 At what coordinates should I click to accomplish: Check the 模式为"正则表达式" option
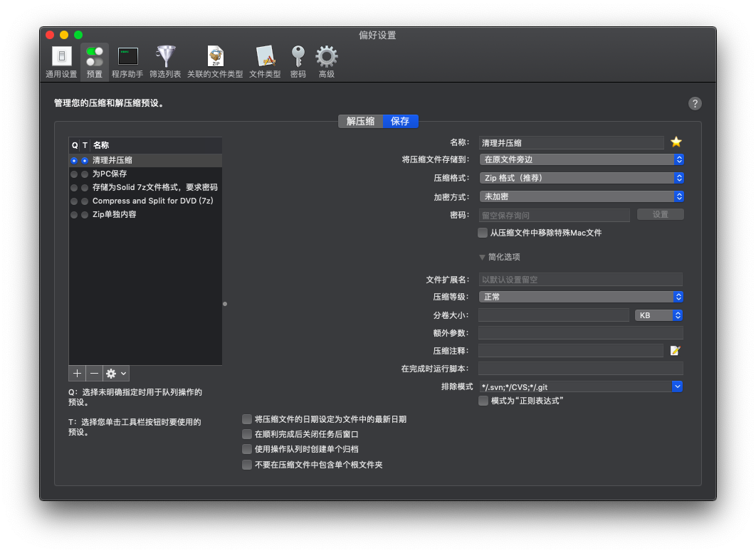point(483,401)
